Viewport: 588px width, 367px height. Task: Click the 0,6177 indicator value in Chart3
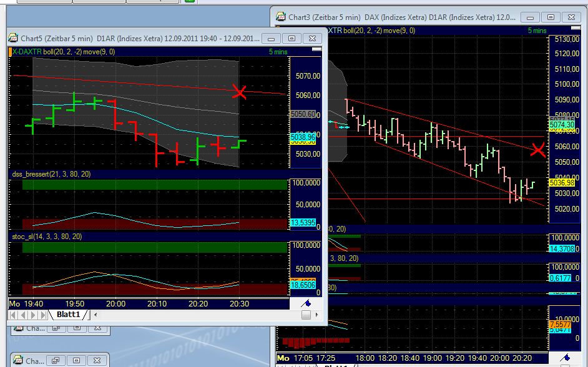point(561,278)
